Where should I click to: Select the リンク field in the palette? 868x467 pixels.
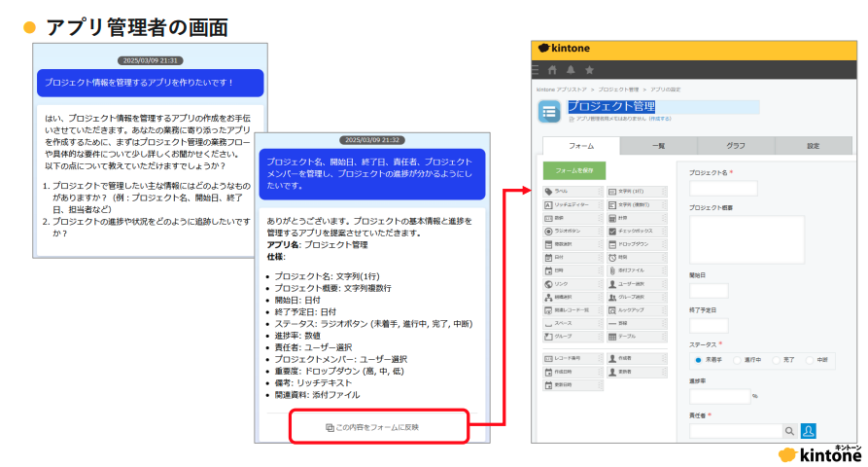pos(573,284)
